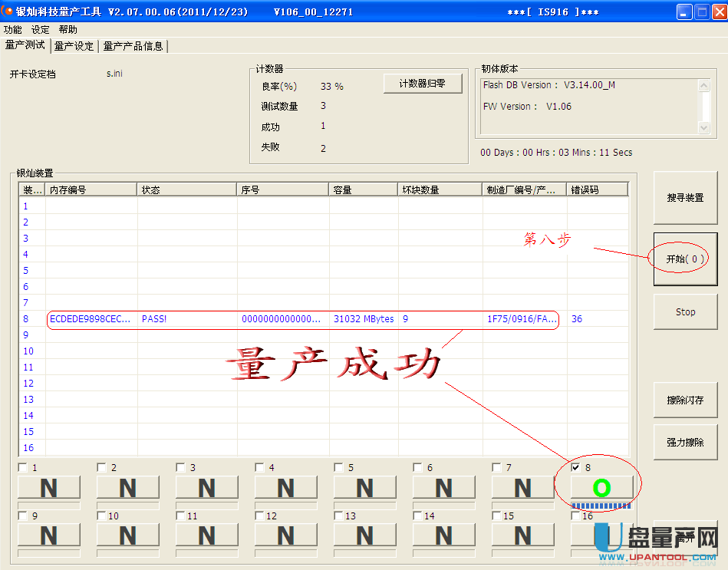Click the 开始 start button
Viewport: 728px width, 570px height.
(685, 259)
